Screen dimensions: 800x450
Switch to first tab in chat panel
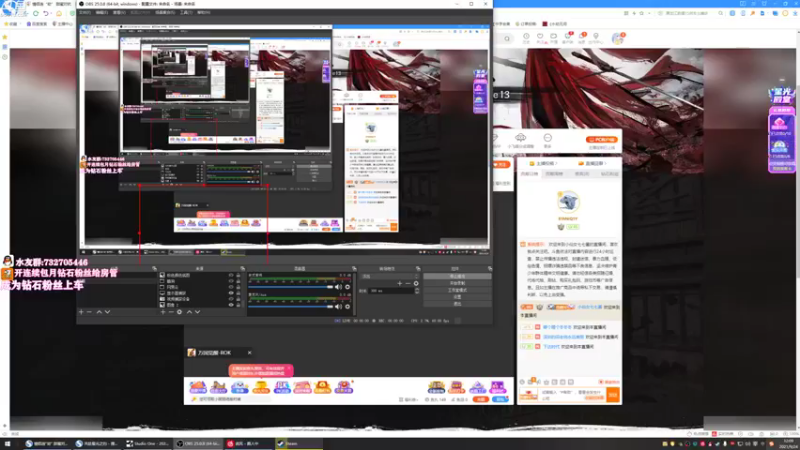(530, 174)
